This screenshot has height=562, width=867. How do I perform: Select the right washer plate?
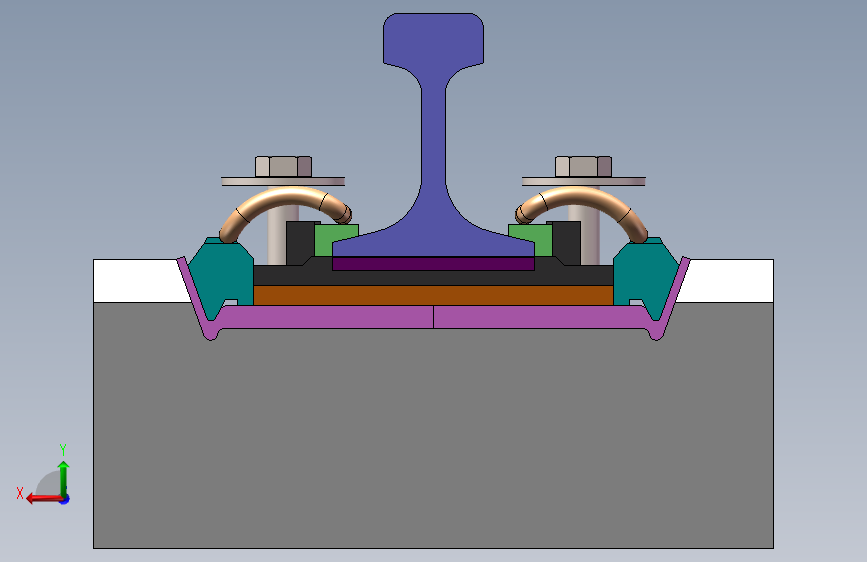584,181
